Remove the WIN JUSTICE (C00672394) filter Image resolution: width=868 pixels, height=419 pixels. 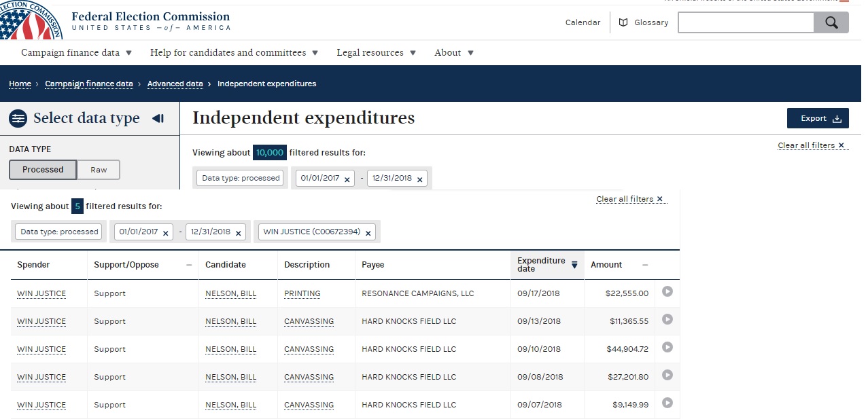(368, 233)
